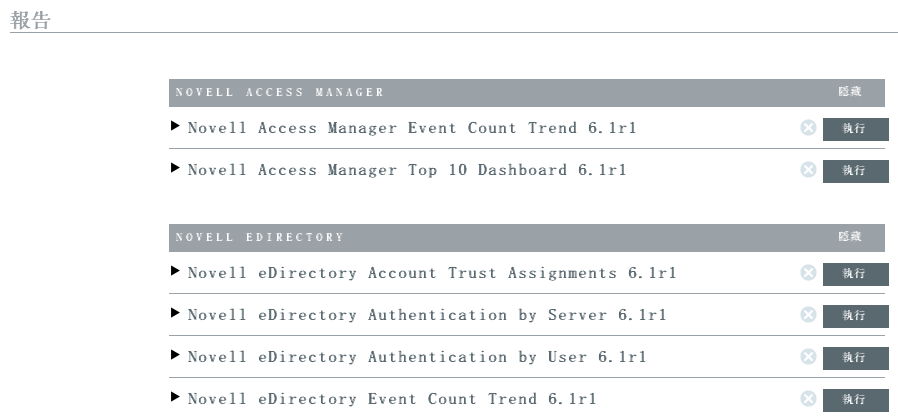Expand eDirectory Event Count Trend row
This screenshot has width=898, height=417.
(176, 398)
